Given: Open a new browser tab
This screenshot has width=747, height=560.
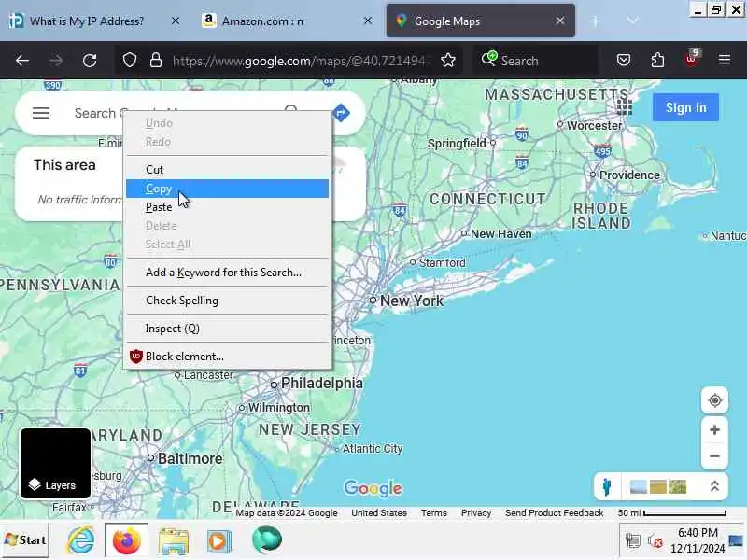Looking at the screenshot, I should [596, 21].
